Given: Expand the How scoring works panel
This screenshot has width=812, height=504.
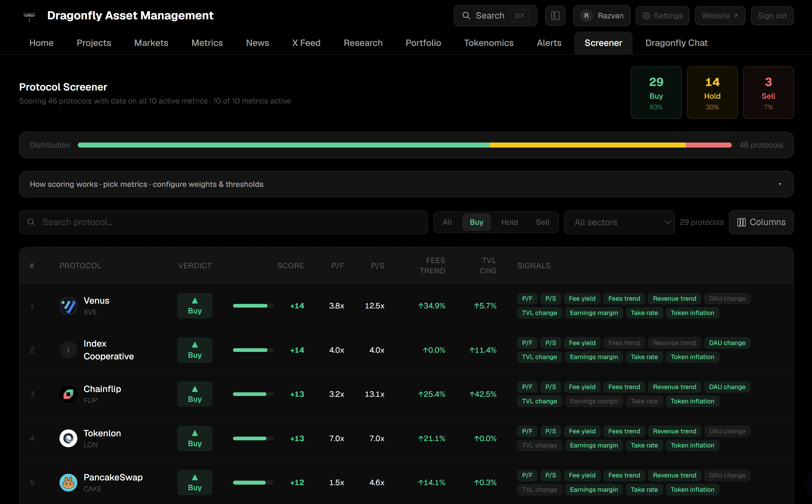Looking at the screenshot, I should 406,184.
